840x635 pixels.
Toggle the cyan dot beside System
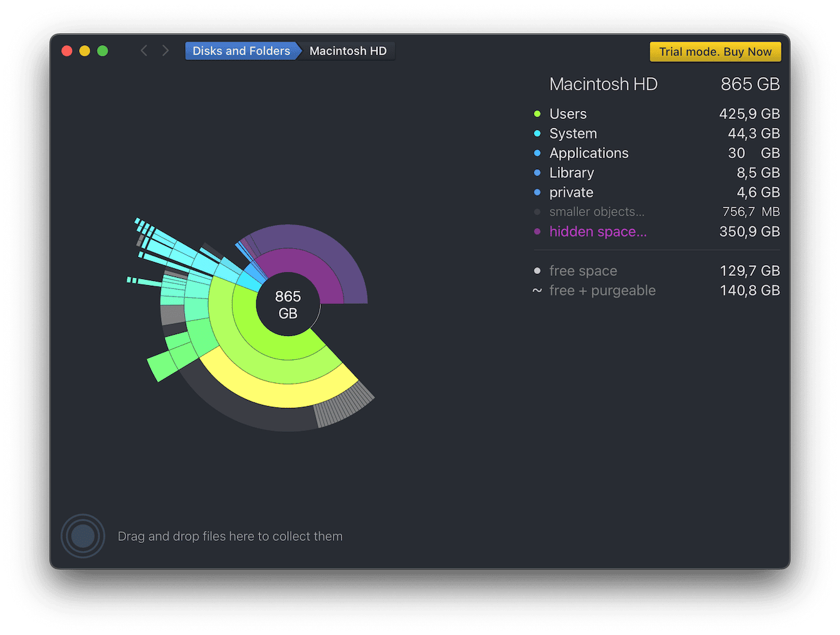(x=537, y=134)
